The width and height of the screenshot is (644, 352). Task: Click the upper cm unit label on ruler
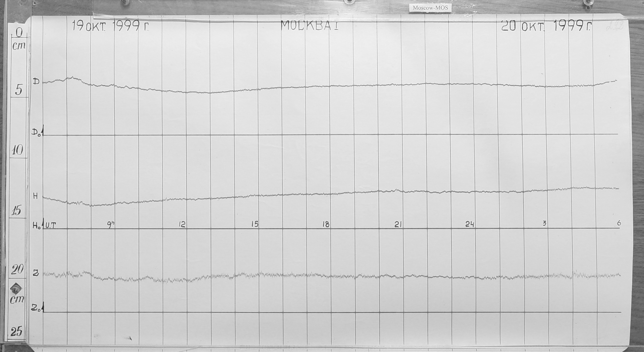point(19,46)
